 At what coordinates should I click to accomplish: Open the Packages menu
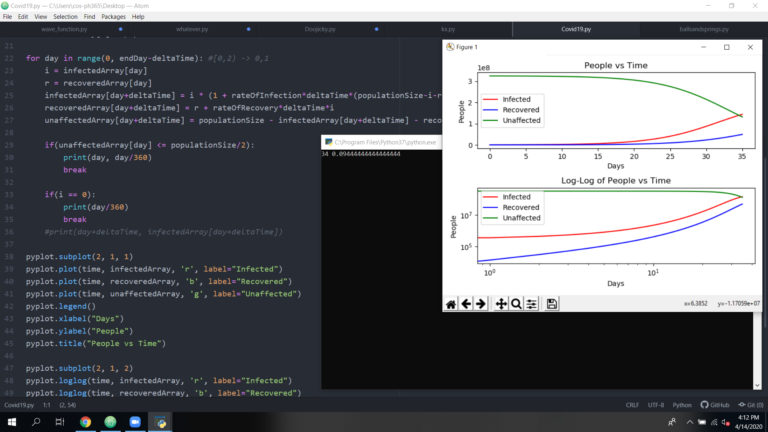(113, 17)
